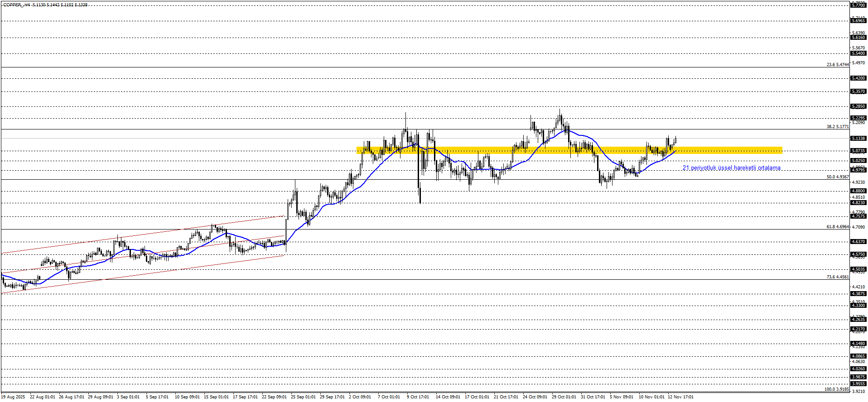Viewport: 868px width, 402px height.
Task: Select the 5.2850 price level tag
Action: tap(858, 106)
